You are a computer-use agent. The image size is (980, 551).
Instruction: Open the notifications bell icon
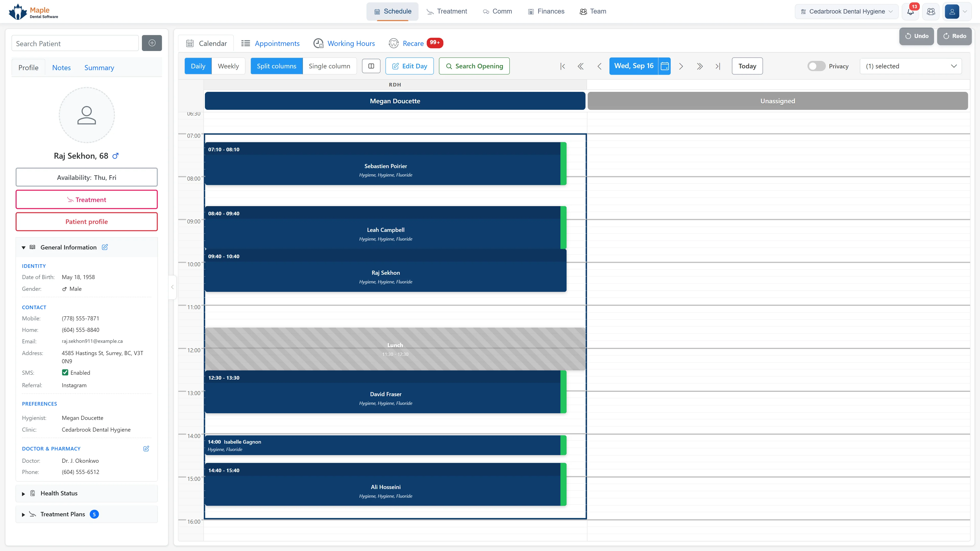click(910, 11)
